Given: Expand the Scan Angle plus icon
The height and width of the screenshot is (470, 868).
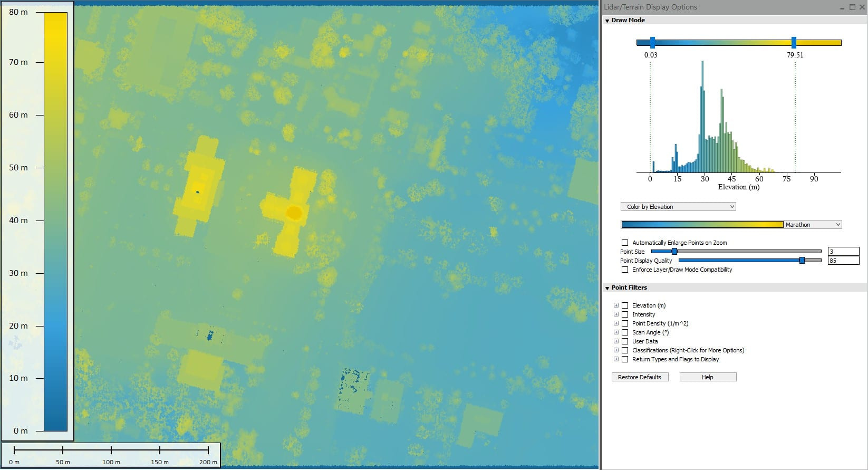Looking at the screenshot, I should 616,332.
